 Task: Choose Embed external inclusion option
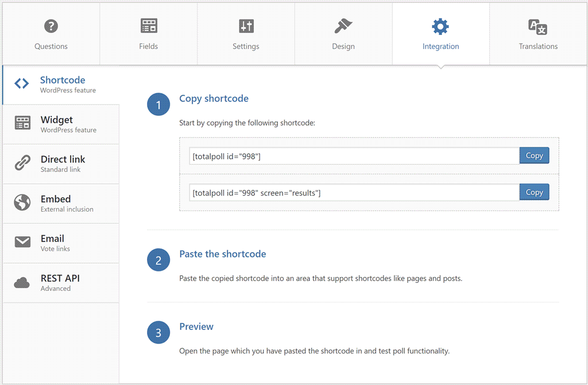click(x=61, y=204)
